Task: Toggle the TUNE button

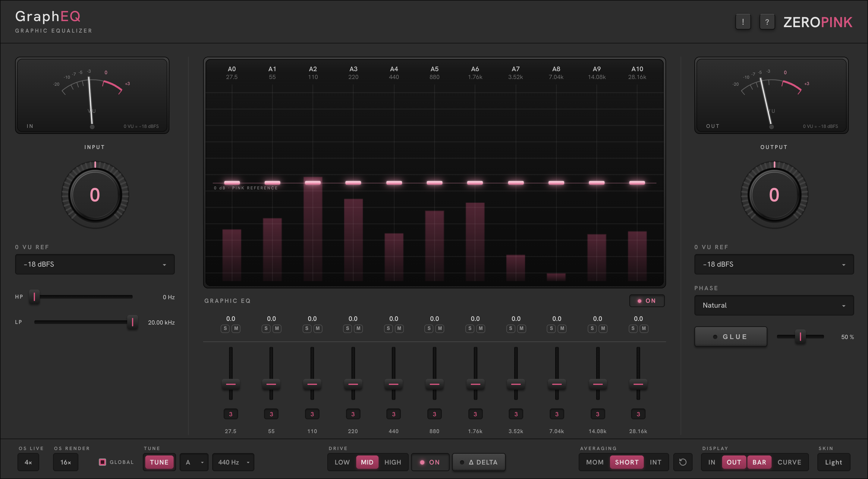Action: point(159,462)
